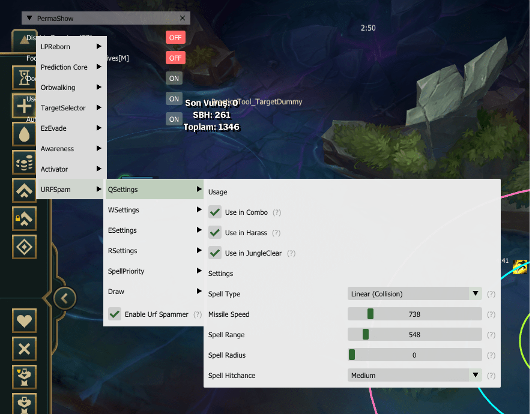Toggle the Use in Combo checkbox
This screenshot has width=532, height=414.
[215, 212]
